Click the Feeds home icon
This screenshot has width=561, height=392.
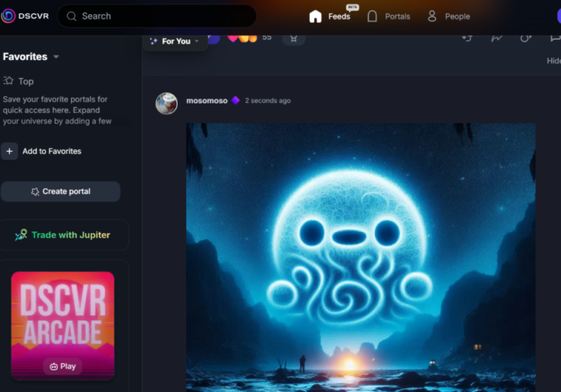point(316,16)
